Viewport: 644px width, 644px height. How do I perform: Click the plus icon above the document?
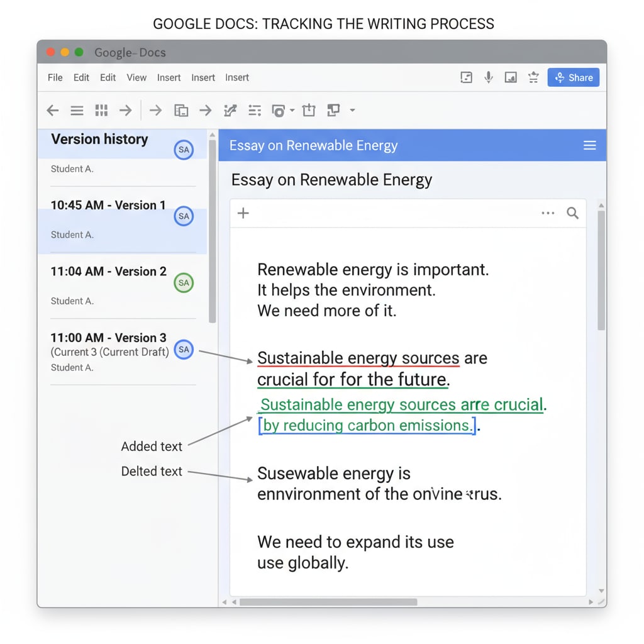pyautogui.click(x=243, y=213)
